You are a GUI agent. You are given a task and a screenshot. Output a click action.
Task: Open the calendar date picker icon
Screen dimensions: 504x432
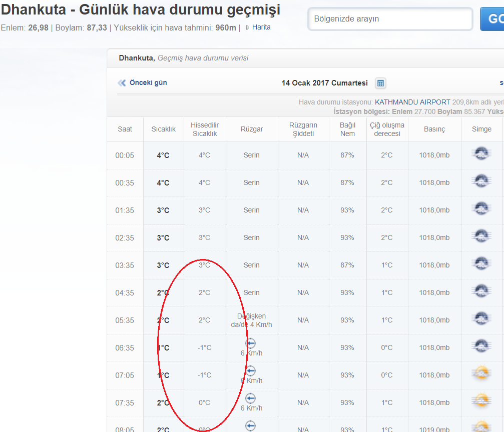point(380,83)
